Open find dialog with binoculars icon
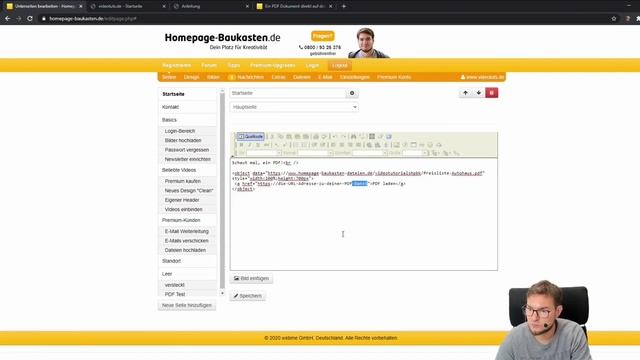The image size is (640, 360). coord(353,136)
